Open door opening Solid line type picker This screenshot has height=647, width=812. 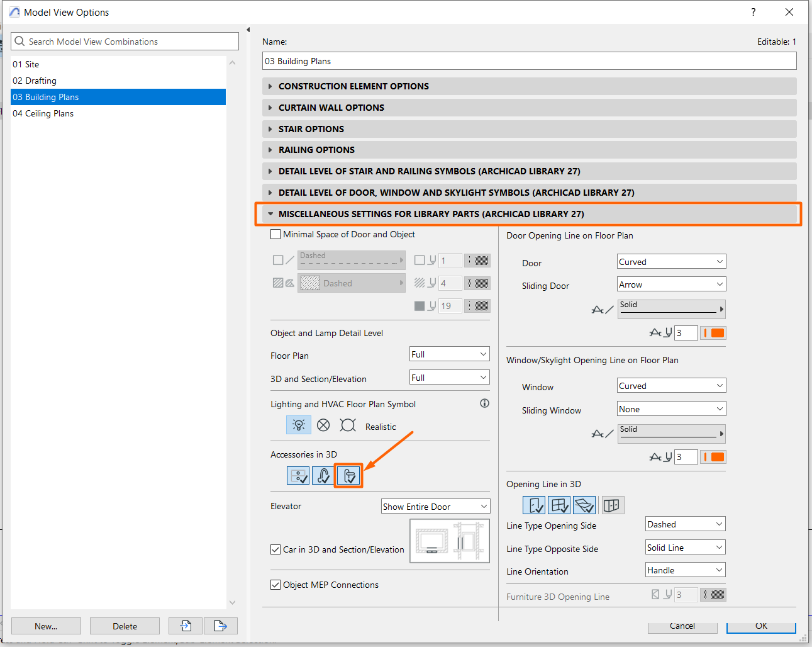(672, 309)
